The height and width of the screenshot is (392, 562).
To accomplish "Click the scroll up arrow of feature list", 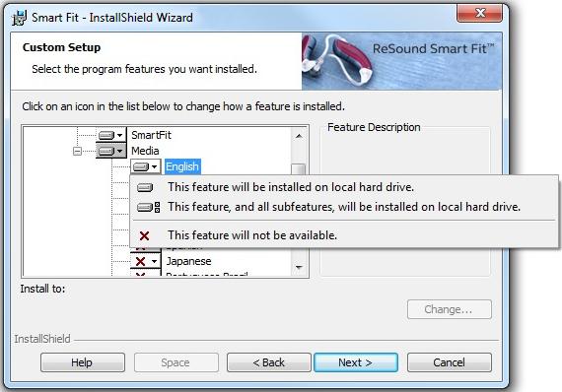I will (x=299, y=136).
